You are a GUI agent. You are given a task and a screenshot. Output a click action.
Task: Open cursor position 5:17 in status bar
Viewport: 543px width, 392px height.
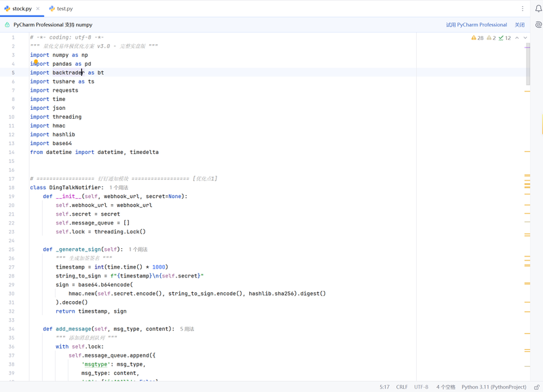tap(384, 387)
